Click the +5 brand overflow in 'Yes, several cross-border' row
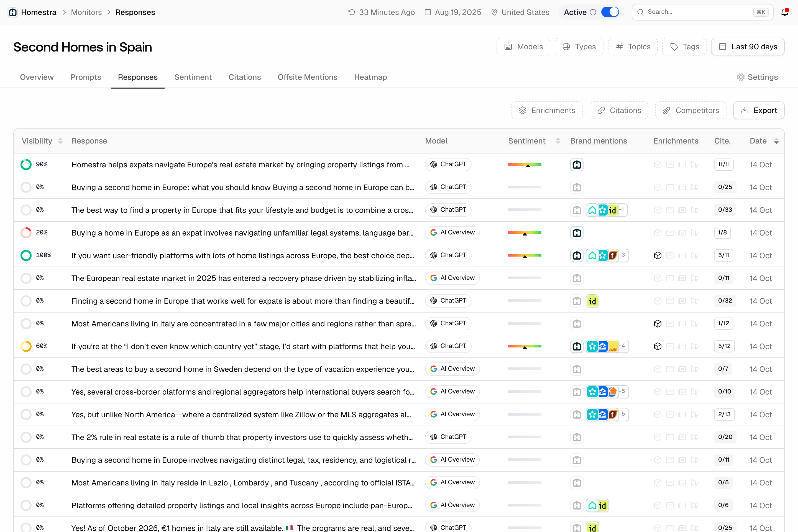Image resolution: width=798 pixels, height=532 pixels. point(621,391)
